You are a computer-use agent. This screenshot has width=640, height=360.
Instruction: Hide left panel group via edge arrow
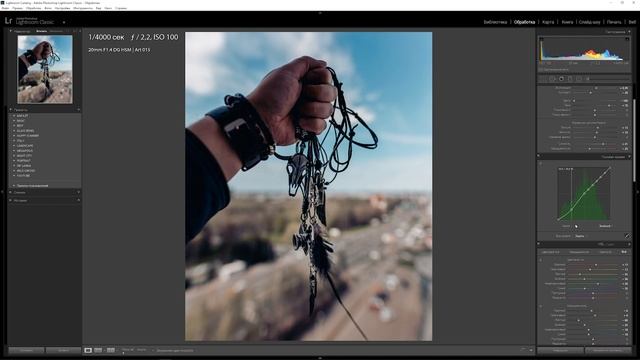[2, 191]
